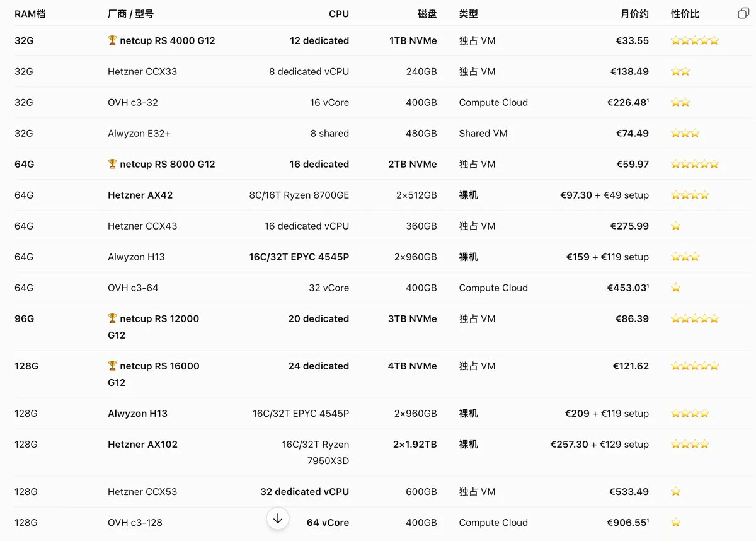Click the €159 + €119 setup price
756x541 pixels.
608,257
